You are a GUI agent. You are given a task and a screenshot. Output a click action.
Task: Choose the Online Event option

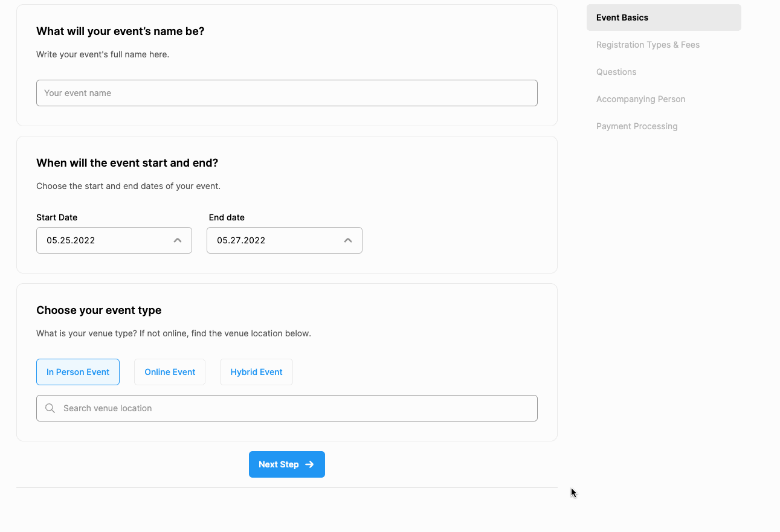tap(170, 372)
